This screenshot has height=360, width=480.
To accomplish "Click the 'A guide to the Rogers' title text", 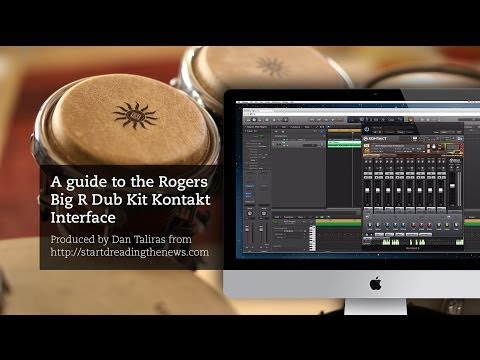I will click(x=129, y=182).
